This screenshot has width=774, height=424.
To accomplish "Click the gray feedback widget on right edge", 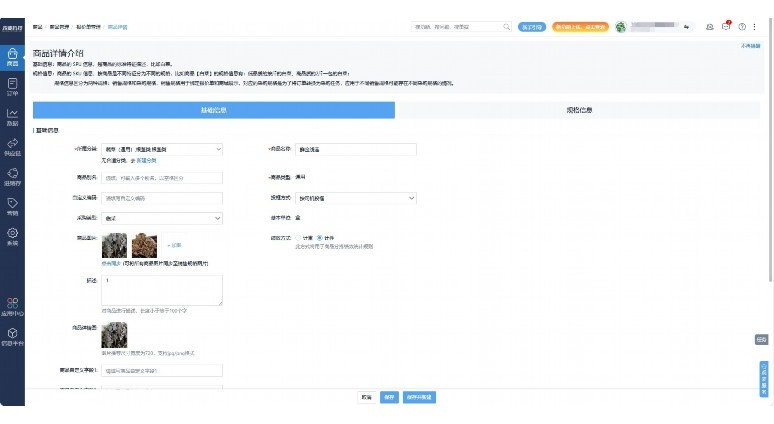I will (761, 339).
